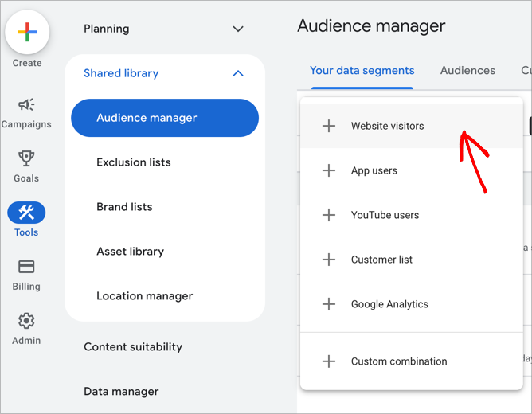Open Location manager
Screen dimensions: 532x414
pyautogui.click(x=144, y=296)
